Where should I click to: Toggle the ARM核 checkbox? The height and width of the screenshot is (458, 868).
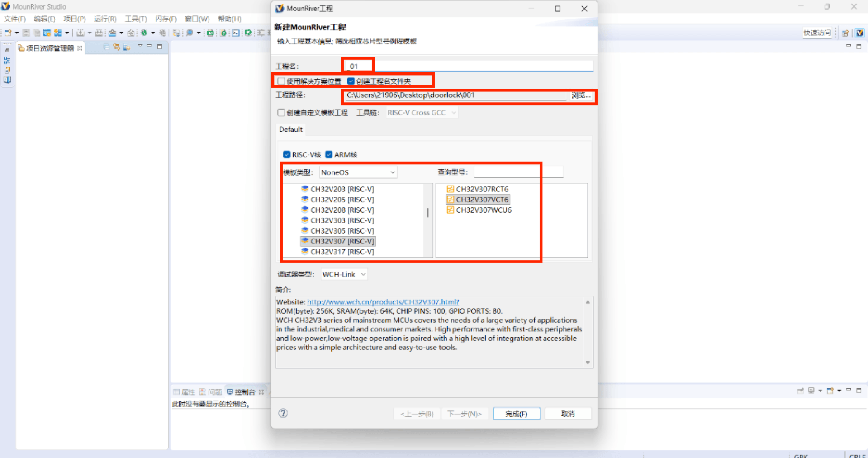coord(329,155)
